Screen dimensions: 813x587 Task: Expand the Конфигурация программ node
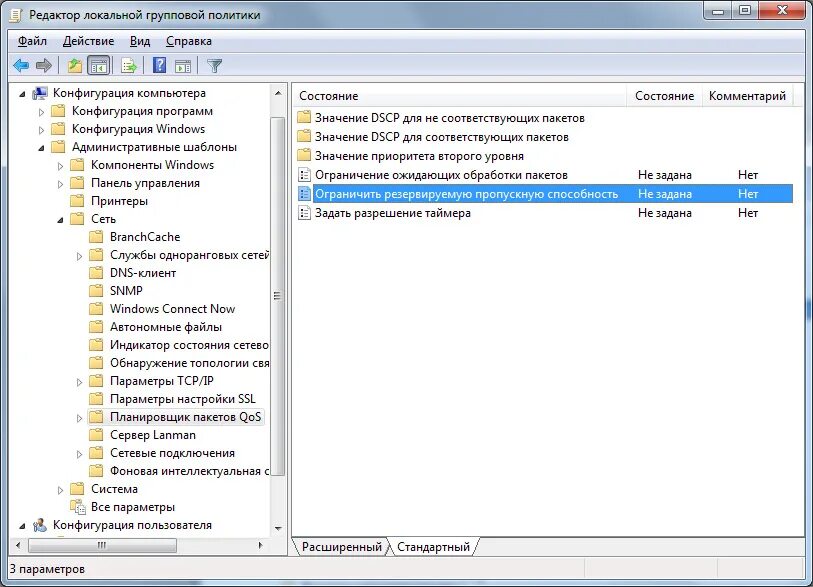coord(41,112)
